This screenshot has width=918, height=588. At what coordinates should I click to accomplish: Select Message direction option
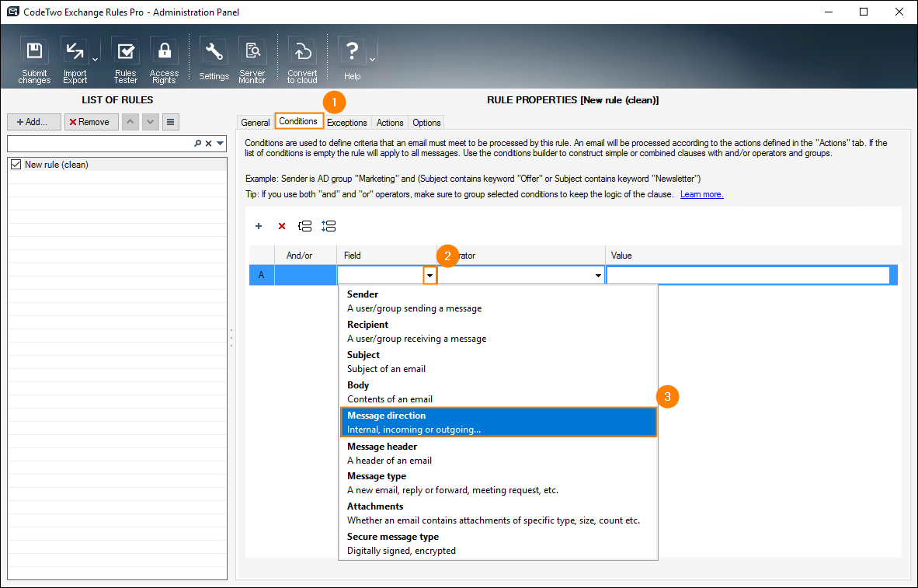point(499,423)
